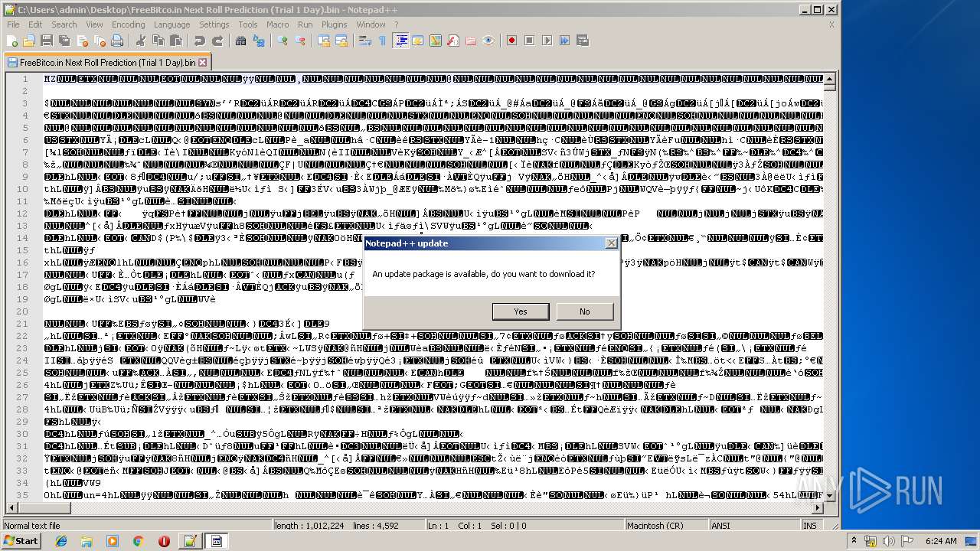Open the Search menu
980x551 pixels.
point(64,24)
